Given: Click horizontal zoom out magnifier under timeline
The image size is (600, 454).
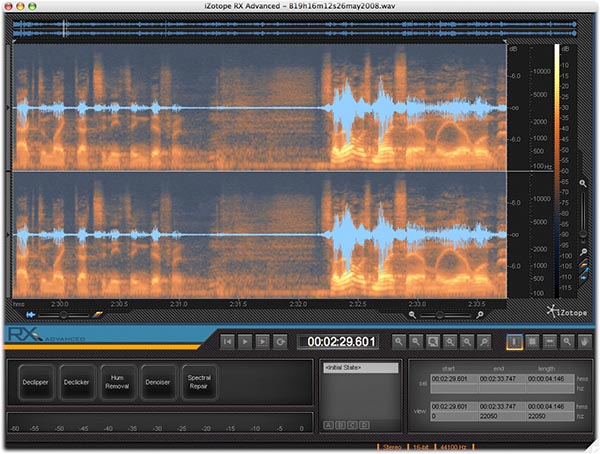Looking at the screenshot, I should pyautogui.click(x=412, y=315).
